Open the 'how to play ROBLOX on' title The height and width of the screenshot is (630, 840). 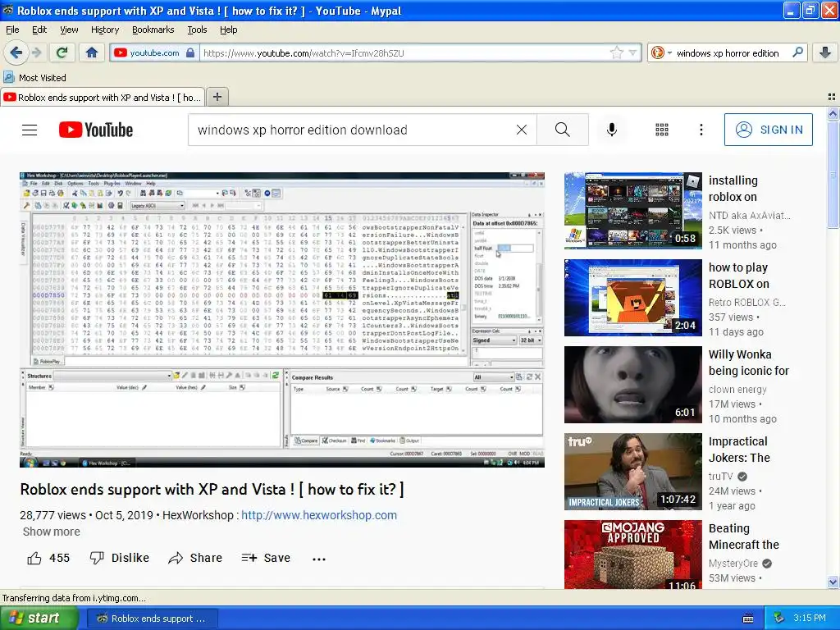click(x=739, y=276)
